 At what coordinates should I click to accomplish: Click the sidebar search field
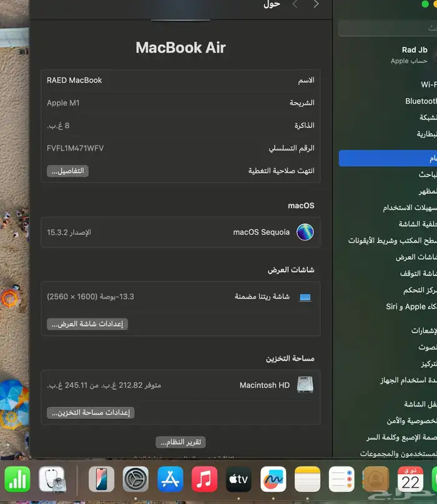pos(388,28)
